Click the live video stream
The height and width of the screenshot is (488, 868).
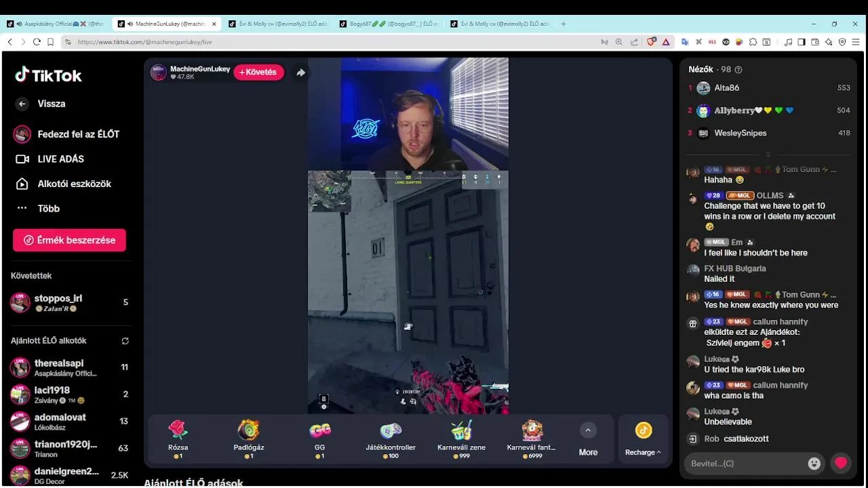point(408,236)
